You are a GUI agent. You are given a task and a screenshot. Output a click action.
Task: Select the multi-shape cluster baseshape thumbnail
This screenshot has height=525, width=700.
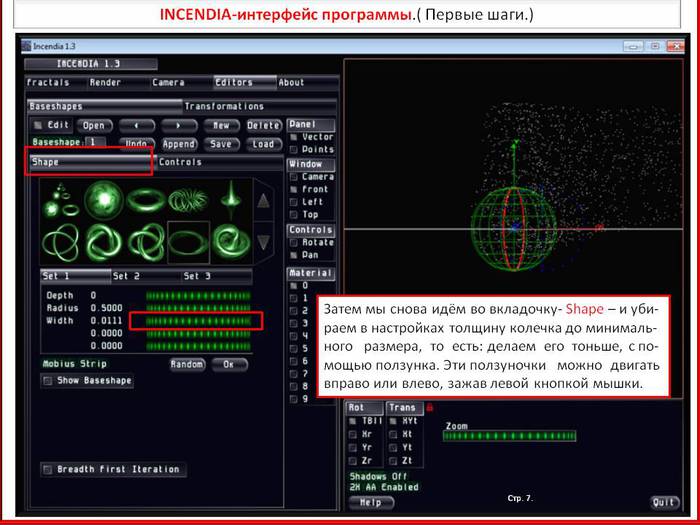[x=61, y=200]
